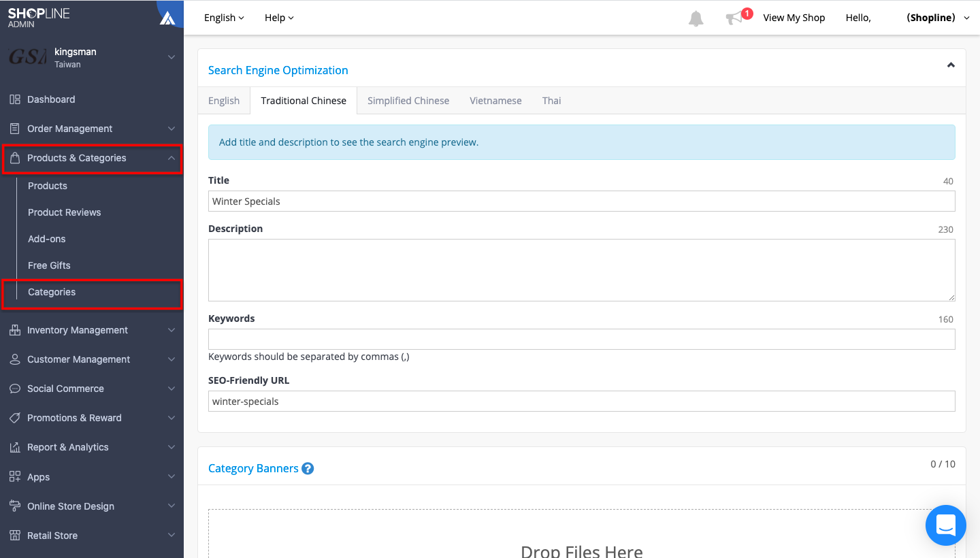Click the Products & Categories bag icon
Viewport: 980px width, 558px height.
point(15,158)
